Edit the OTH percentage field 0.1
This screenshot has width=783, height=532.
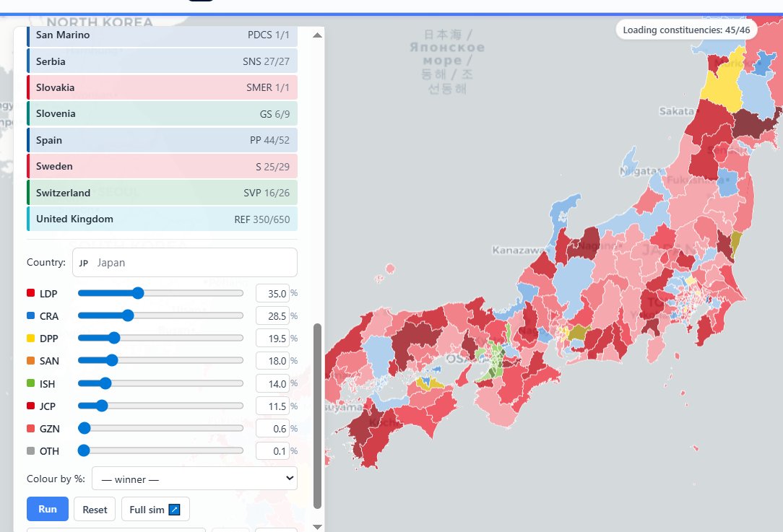[x=272, y=451]
